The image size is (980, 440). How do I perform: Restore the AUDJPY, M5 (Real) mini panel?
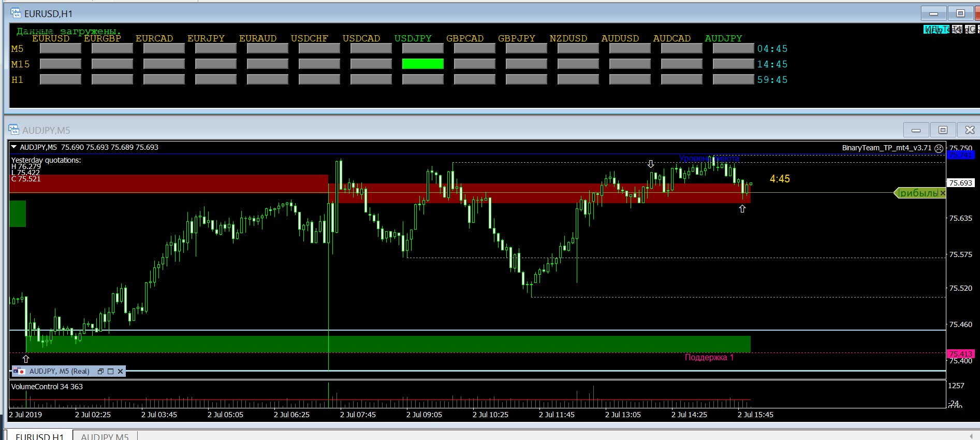click(x=100, y=371)
